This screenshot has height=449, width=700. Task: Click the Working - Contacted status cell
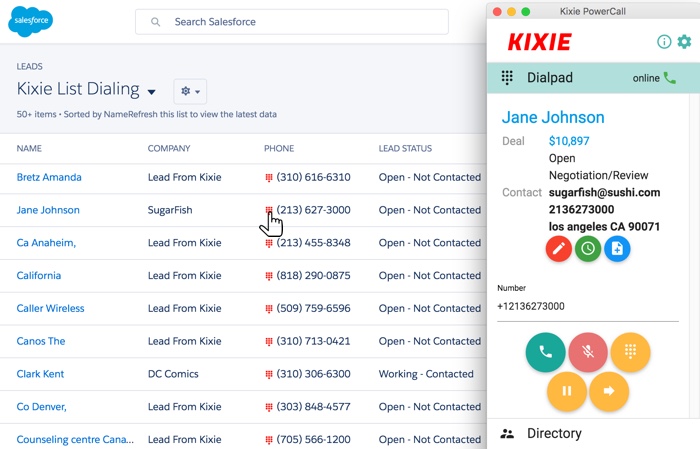(426, 374)
